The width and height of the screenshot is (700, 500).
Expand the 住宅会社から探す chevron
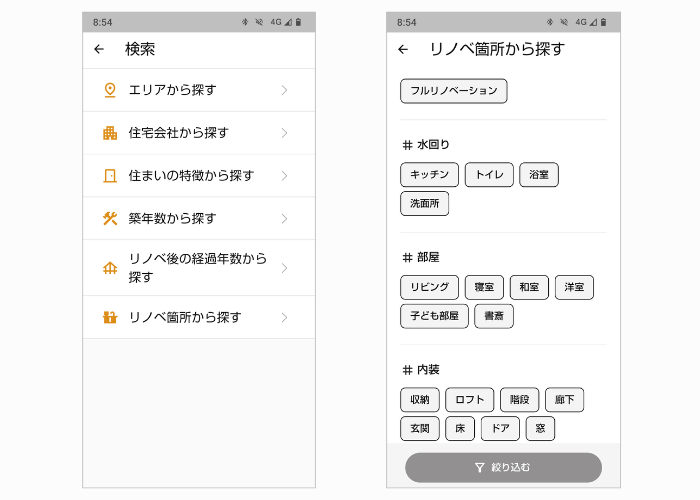(x=285, y=133)
